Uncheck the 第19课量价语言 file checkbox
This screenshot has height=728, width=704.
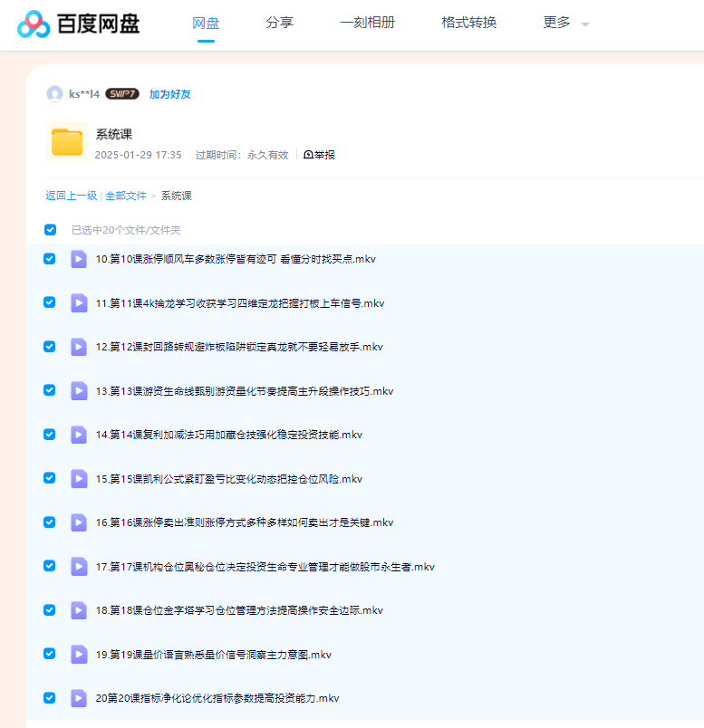49,653
